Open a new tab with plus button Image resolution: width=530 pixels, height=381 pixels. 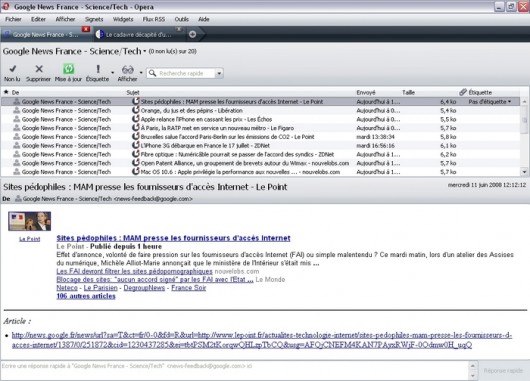point(192,34)
